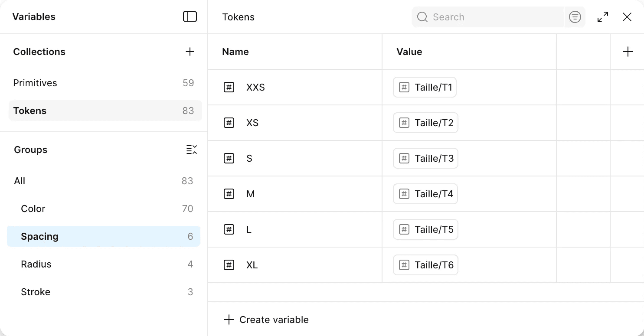Expand the variables window to full size
Screen dimensions: 644x336
coord(602,17)
